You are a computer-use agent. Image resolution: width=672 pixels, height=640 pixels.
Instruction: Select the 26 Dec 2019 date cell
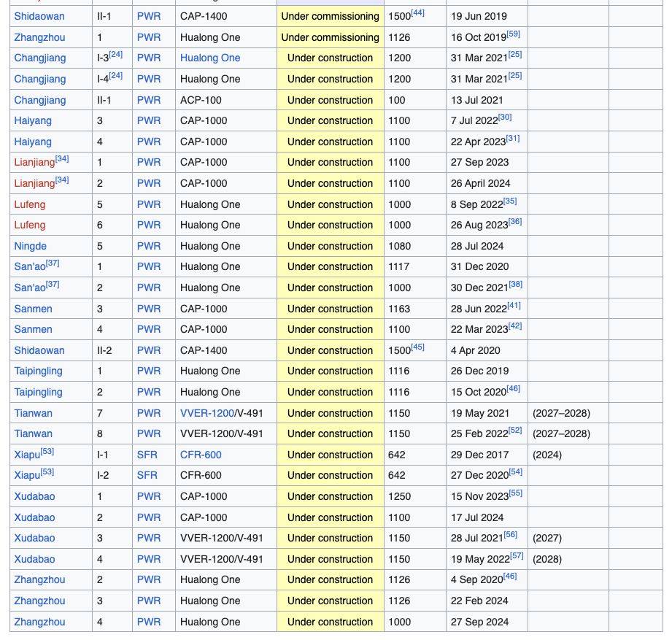click(487, 371)
